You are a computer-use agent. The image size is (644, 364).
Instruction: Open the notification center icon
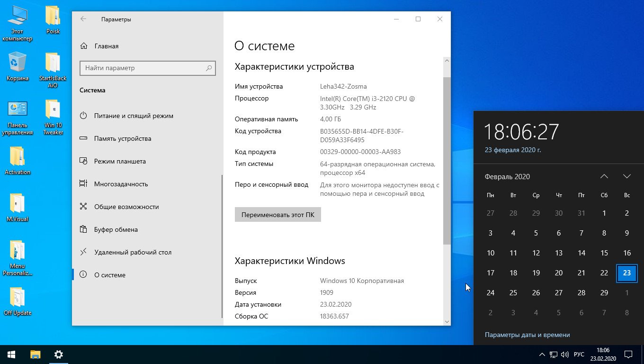(628, 354)
